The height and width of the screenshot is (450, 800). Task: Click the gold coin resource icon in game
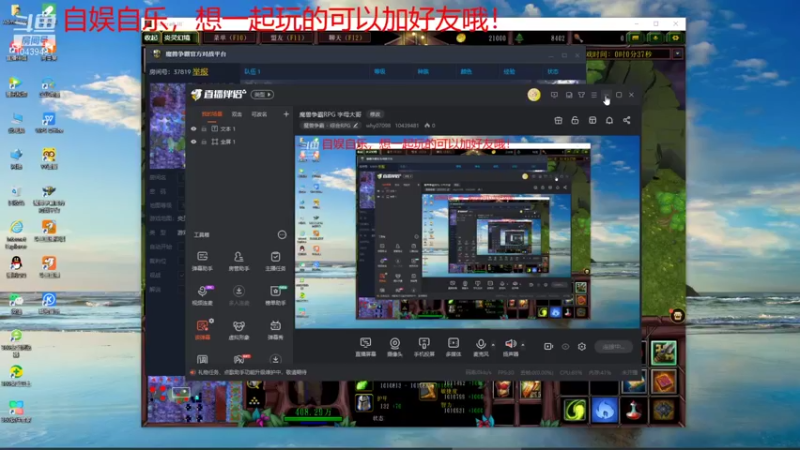point(461,38)
